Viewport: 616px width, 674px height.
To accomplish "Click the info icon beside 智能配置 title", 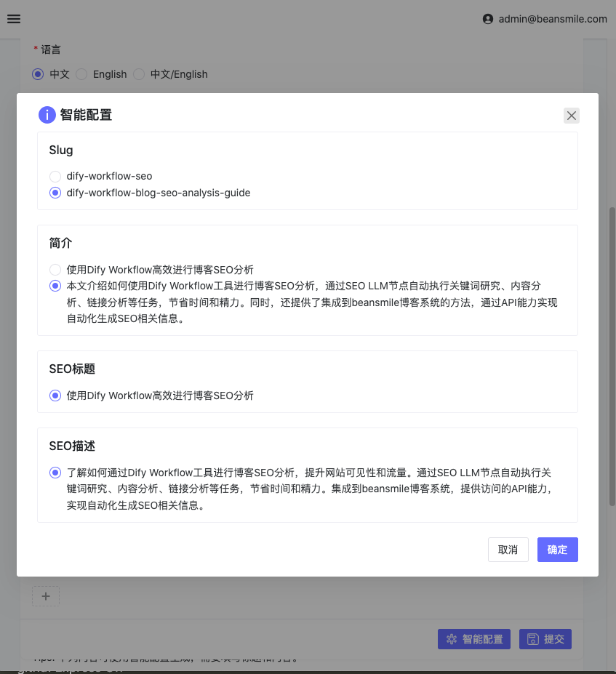I will 47,115.
